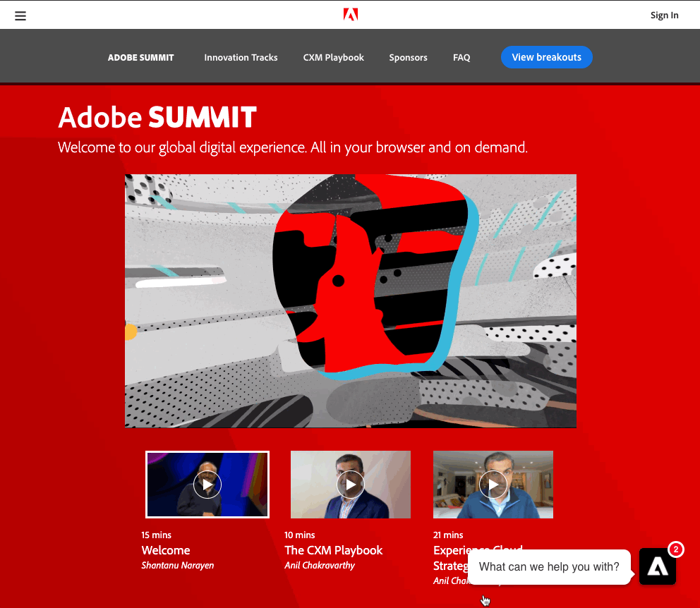Screen dimensions: 700x608
Task: Click the Adobe SUMMIT heading
Action: [x=157, y=117]
